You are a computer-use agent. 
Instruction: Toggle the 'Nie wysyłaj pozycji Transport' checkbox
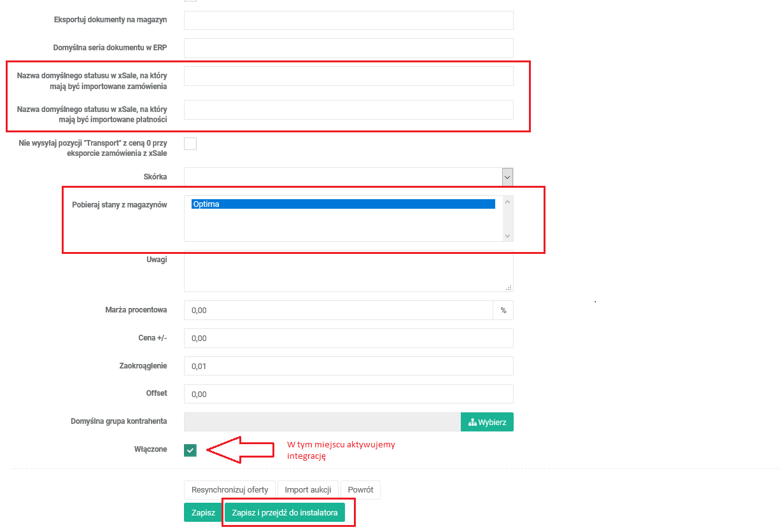pos(190,143)
